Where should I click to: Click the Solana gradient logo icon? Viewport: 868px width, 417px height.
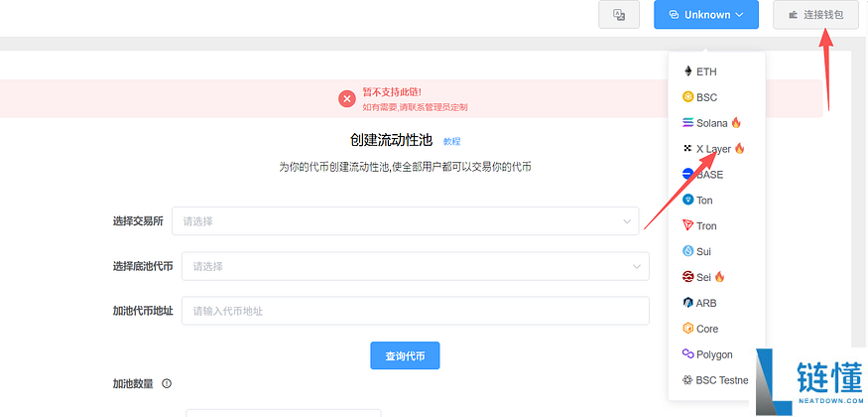(x=688, y=123)
